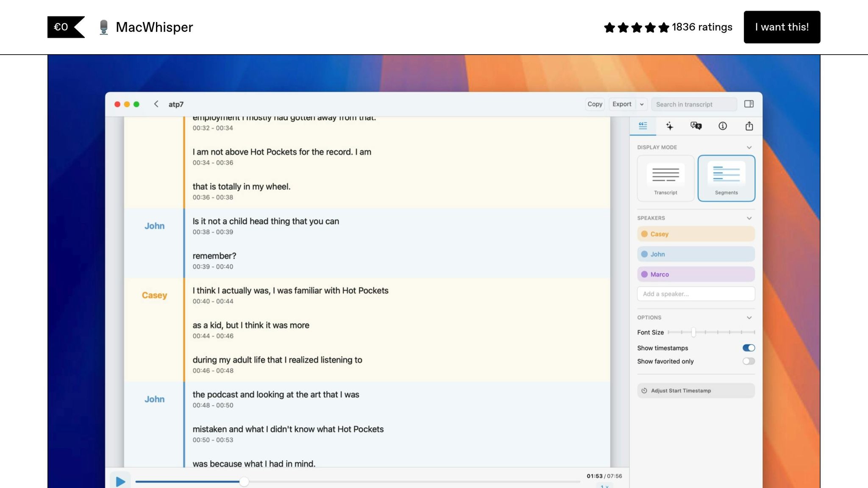Screen dimensions: 868x488
Task: Open the AI sparkle tab
Action: click(669, 126)
